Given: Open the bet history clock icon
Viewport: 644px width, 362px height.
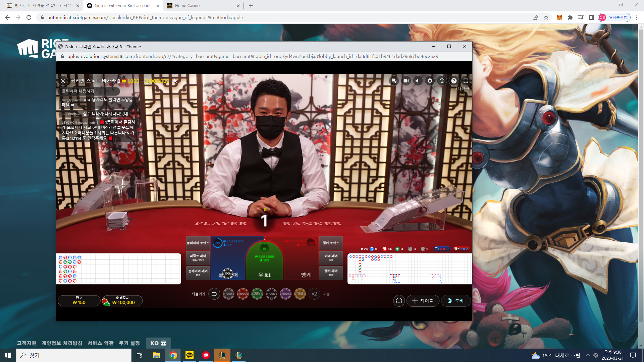Looking at the screenshot, I should (x=442, y=81).
